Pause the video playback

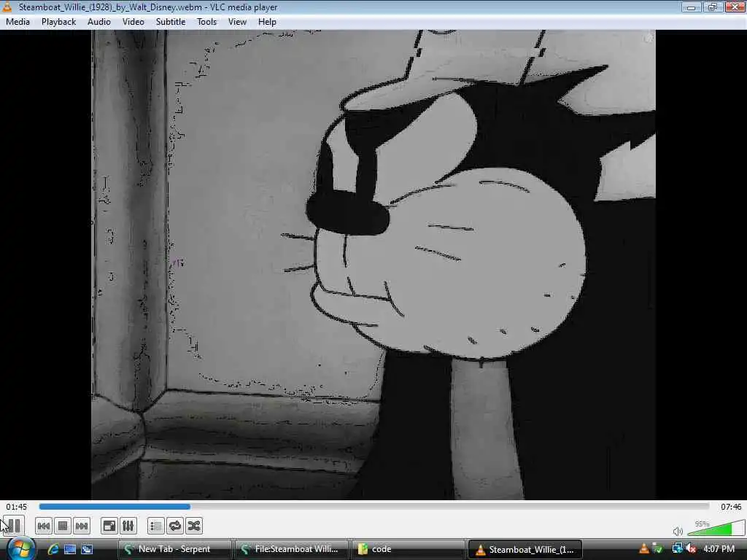[x=14, y=526]
